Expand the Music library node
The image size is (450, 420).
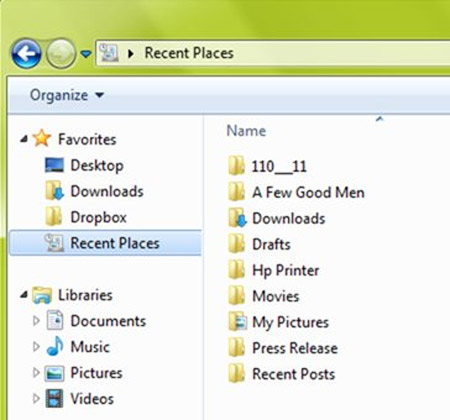coord(36,347)
